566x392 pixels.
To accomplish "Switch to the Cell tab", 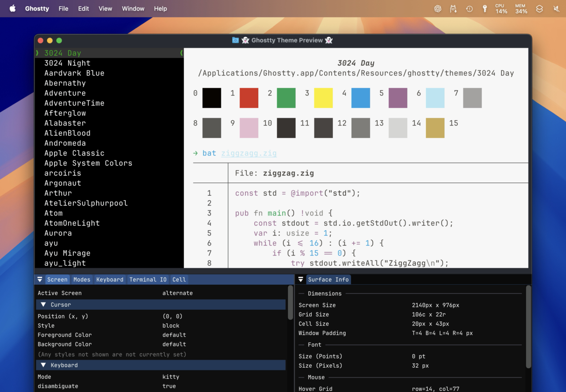I will [179, 279].
